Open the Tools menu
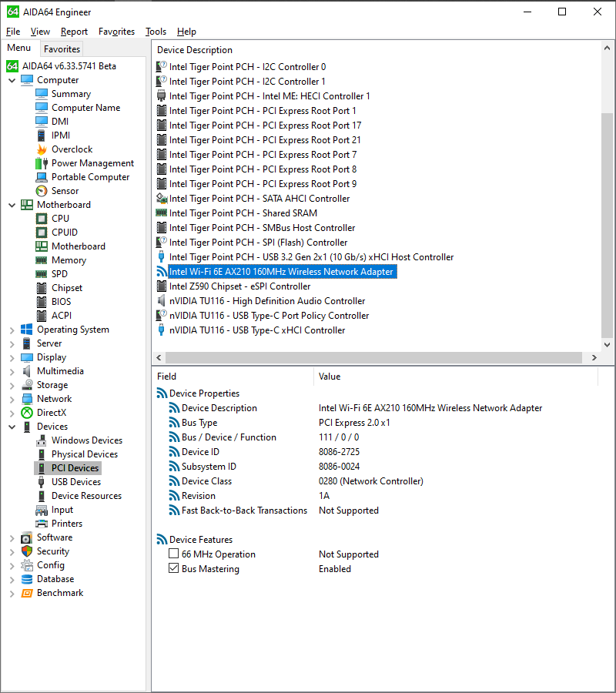The width and height of the screenshot is (616, 693). point(156,32)
